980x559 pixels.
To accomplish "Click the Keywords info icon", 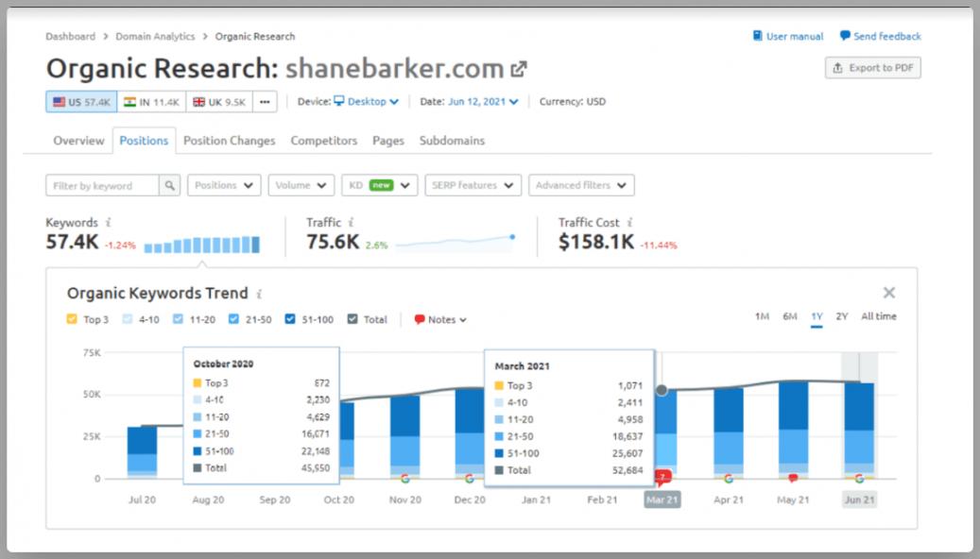I will pos(108,222).
